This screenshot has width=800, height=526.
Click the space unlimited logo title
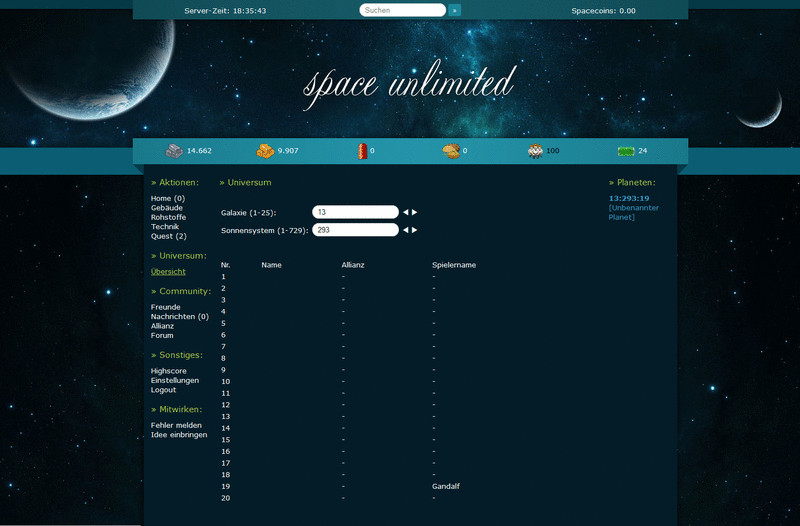click(x=410, y=84)
